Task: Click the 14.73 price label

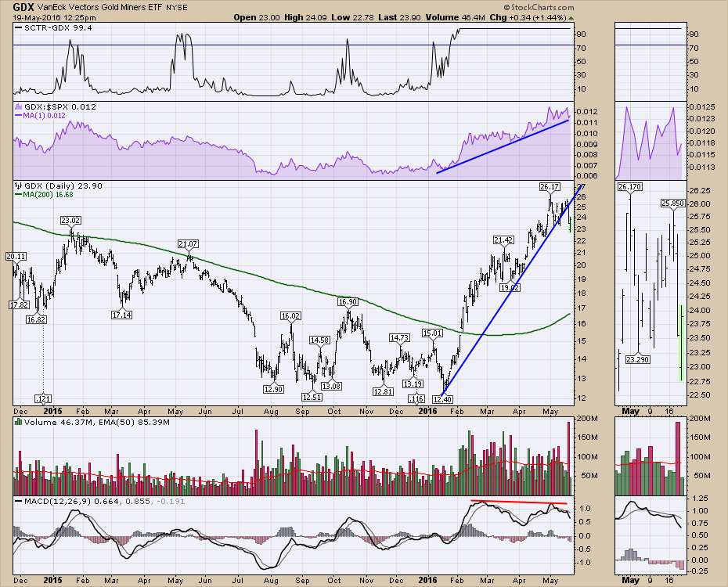Action: pos(399,338)
